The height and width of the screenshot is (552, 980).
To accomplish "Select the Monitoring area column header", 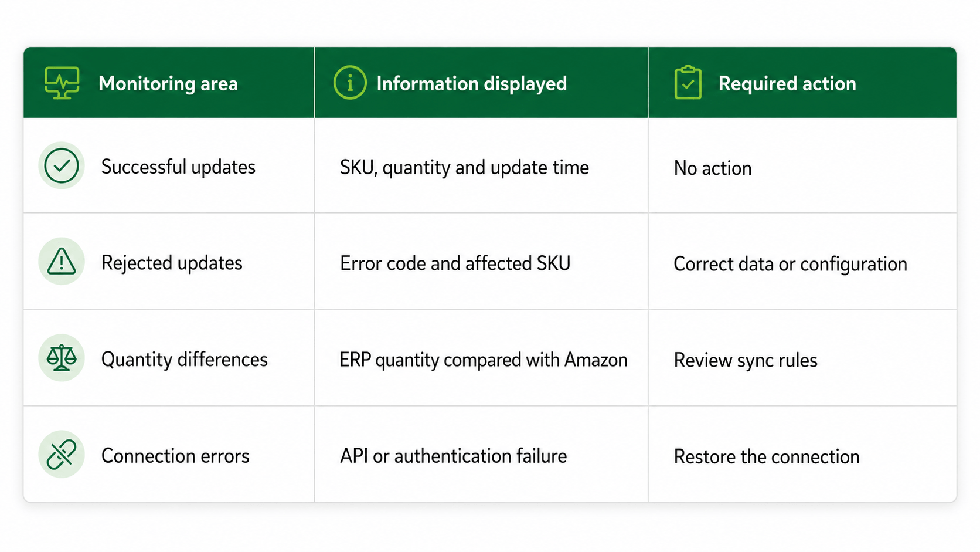I will coord(168,83).
